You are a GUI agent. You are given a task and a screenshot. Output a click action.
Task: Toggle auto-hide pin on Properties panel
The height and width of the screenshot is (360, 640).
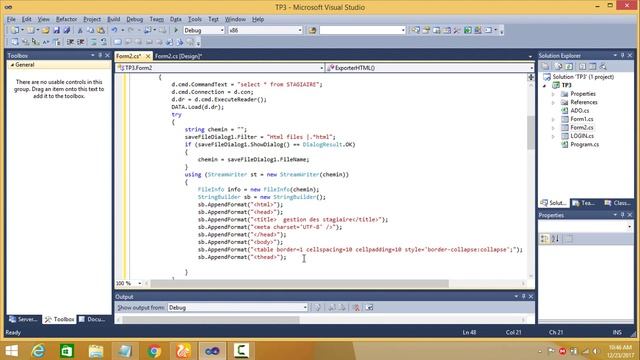point(622,215)
